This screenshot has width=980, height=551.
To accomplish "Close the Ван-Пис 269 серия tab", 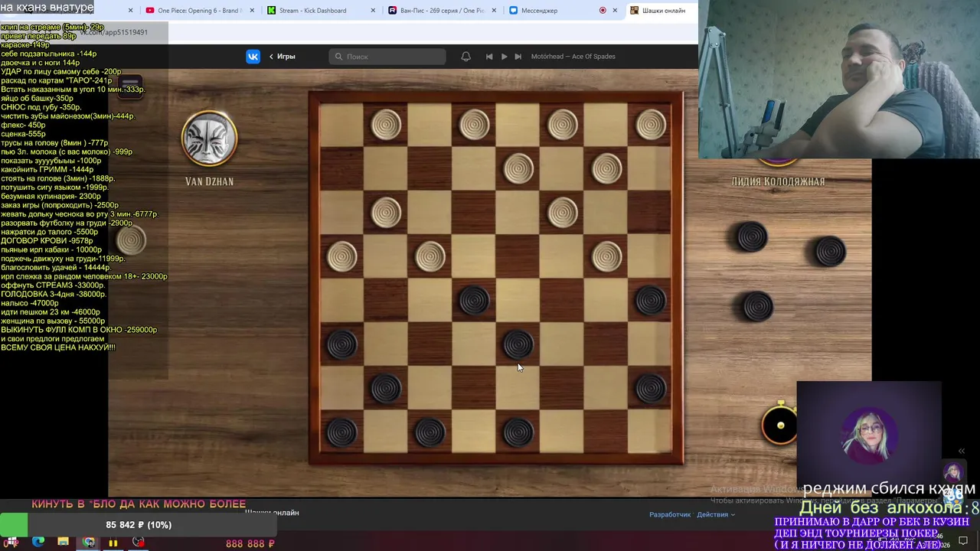I will point(494,11).
